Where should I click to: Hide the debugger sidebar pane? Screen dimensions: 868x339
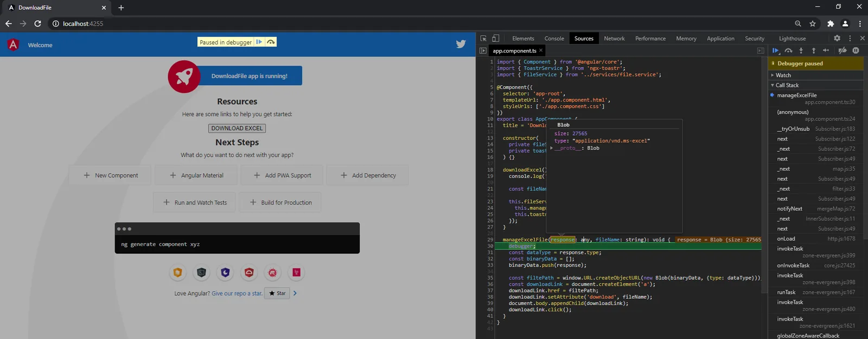coord(761,50)
